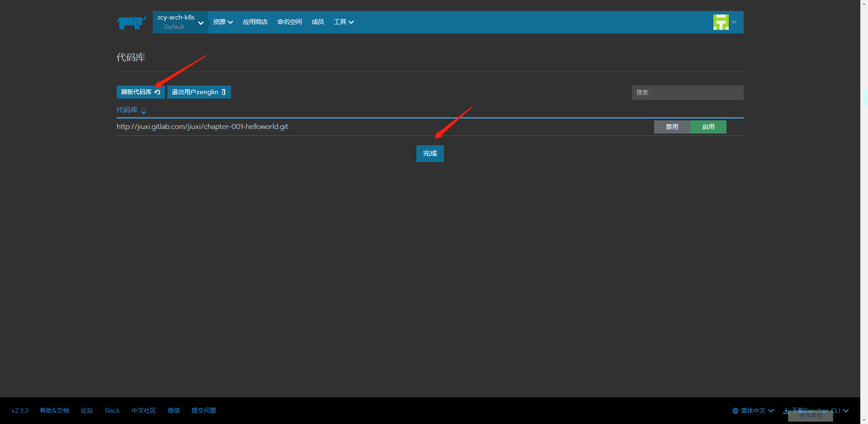Screen dimensions: 868x424
Task: Open the 中文社区 footer link
Action: tap(144, 411)
